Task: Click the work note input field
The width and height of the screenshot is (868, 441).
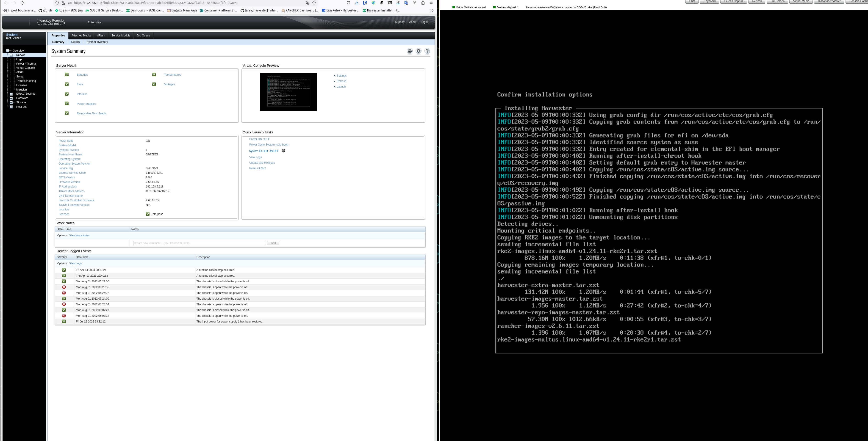Action: click(x=199, y=243)
